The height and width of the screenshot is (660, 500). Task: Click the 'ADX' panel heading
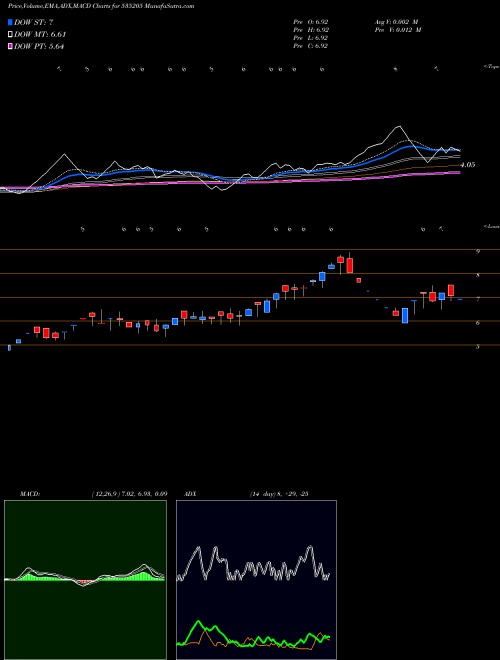190,494
